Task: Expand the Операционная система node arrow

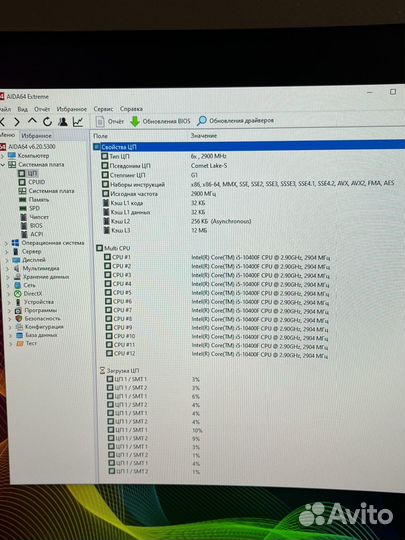Action: [x=6, y=243]
